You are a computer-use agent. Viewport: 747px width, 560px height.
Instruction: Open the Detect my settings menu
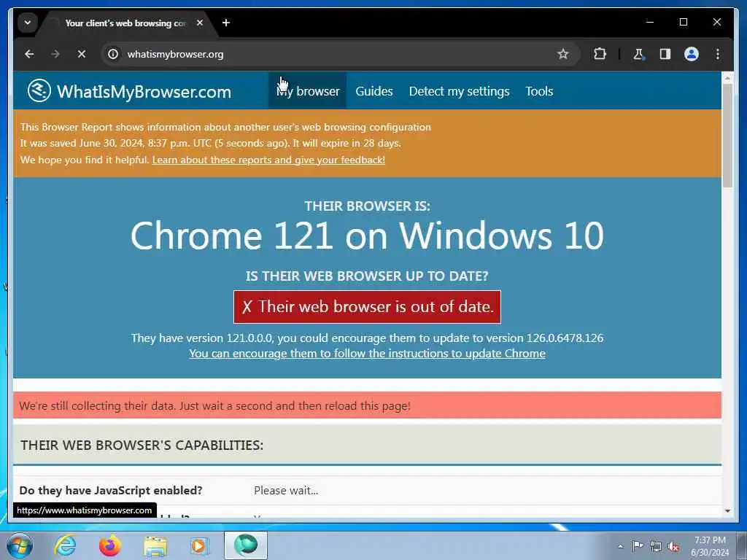460,91
